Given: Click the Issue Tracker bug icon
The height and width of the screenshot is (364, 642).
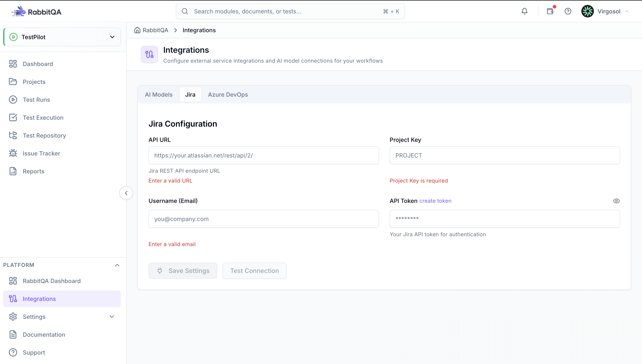Looking at the screenshot, I should 13,153.
